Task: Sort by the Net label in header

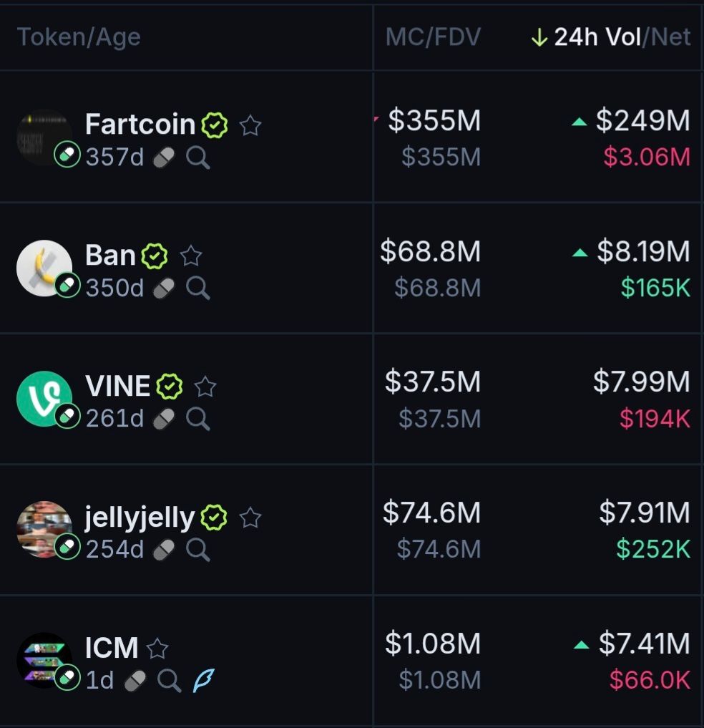Action: [671, 37]
